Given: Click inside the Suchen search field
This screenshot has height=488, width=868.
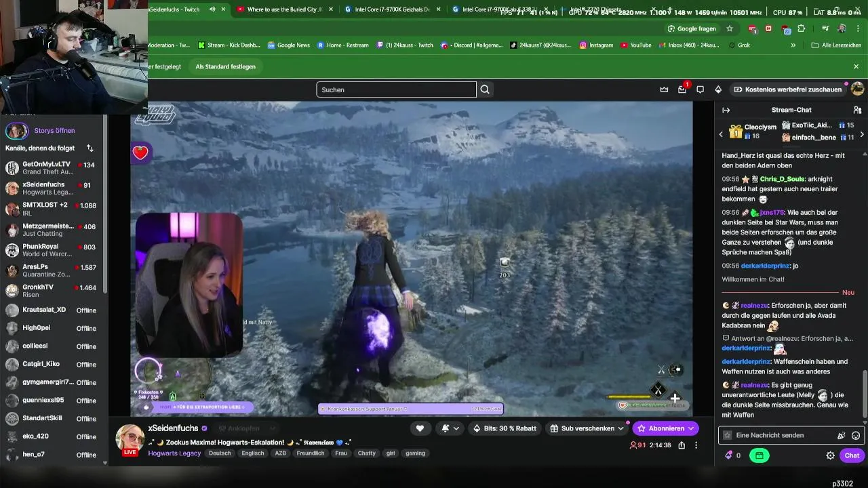Looking at the screenshot, I should [396, 89].
